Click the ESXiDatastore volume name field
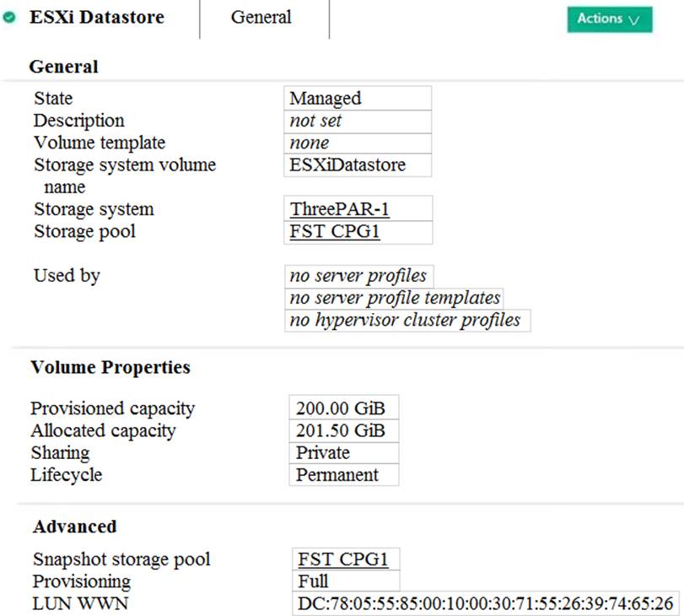The image size is (684, 616). tap(347, 165)
